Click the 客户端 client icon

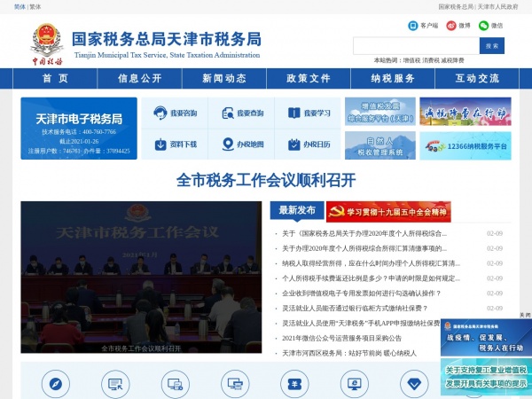click(x=413, y=26)
